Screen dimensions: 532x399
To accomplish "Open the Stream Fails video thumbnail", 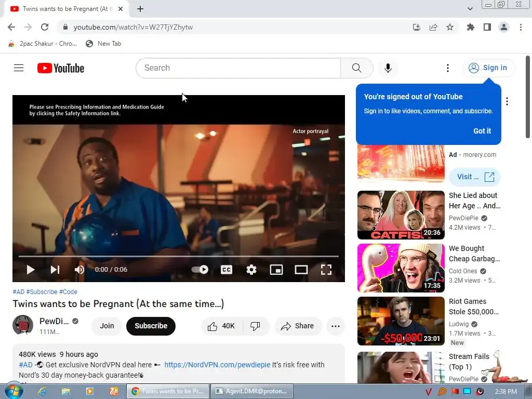I will (401, 368).
